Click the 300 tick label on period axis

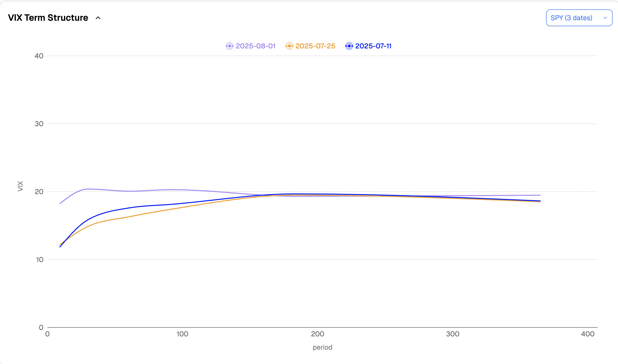point(453,334)
